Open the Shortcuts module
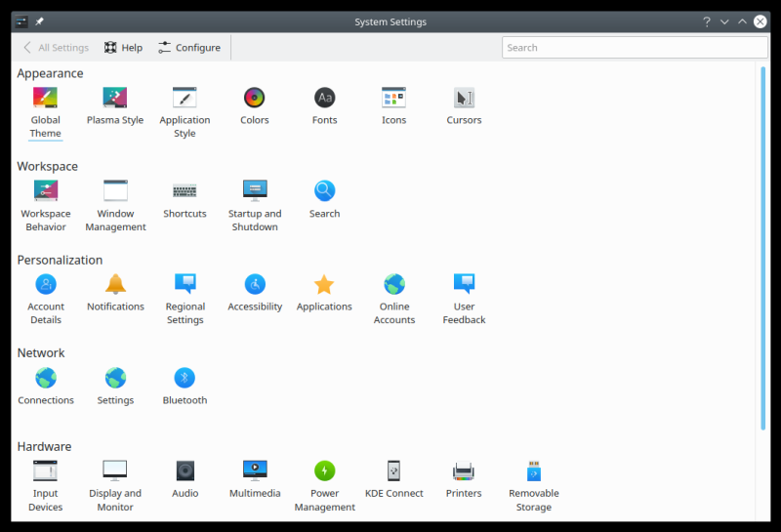Viewport: 781px width, 532px height. 185,199
